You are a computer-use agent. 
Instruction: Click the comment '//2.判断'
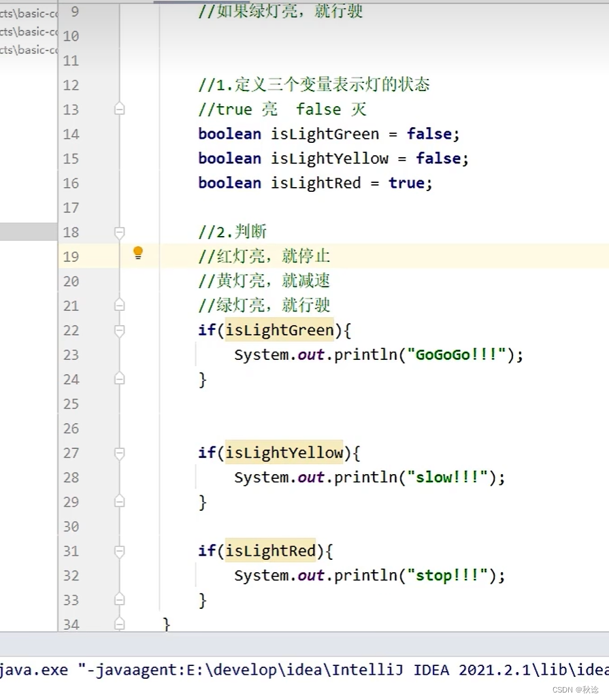point(232,232)
